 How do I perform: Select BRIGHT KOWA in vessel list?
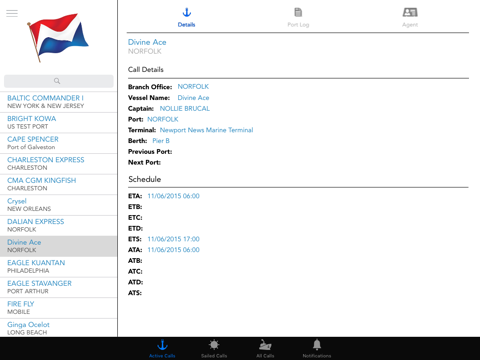pos(58,122)
